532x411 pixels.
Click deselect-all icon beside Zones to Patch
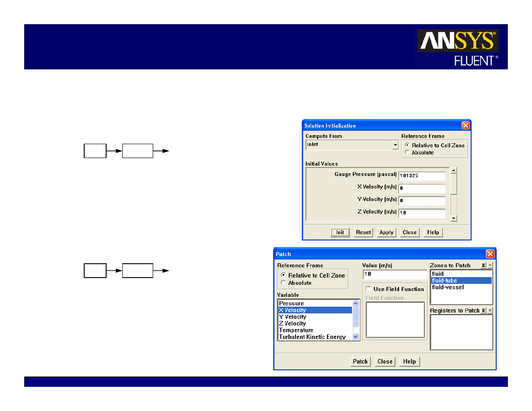pyautogui.click(x=490, y=265)
